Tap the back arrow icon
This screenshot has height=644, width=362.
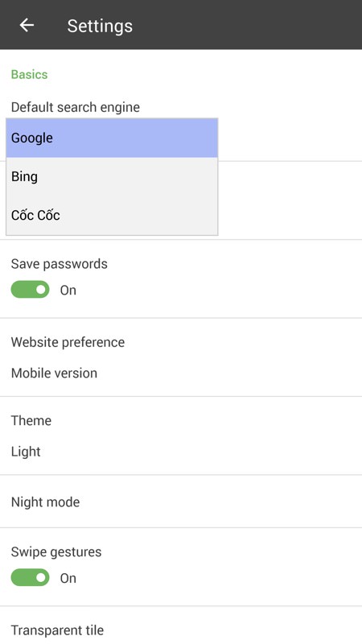27,26
